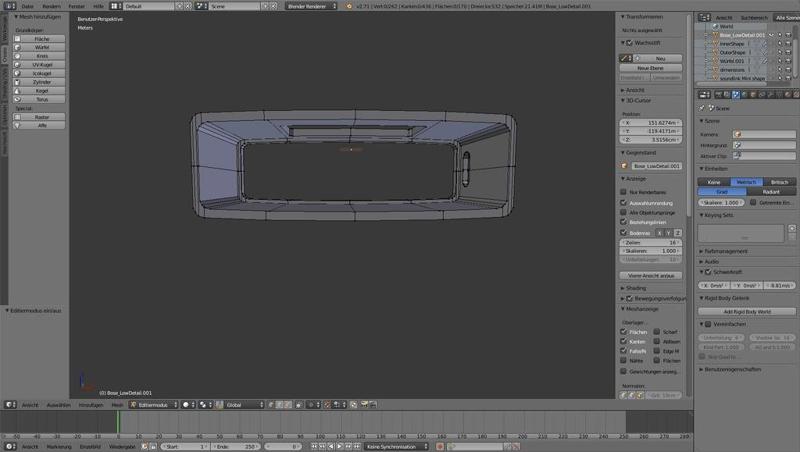Open the Mesh menu in viewport header

[x=117, y=405]
